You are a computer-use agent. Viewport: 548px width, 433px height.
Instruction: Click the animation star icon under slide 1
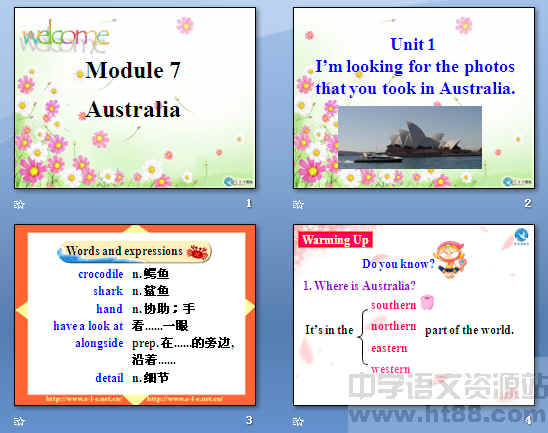click(x=19, y=204)
